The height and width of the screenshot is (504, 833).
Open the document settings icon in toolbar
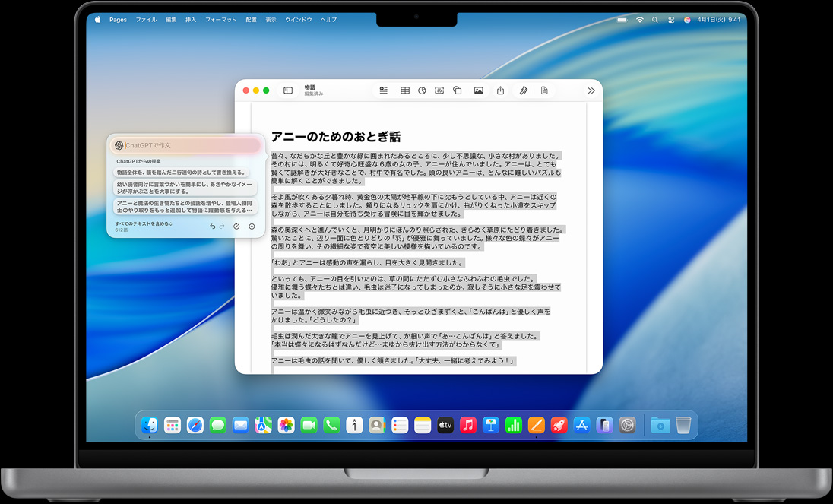click(x=543, y=90)
